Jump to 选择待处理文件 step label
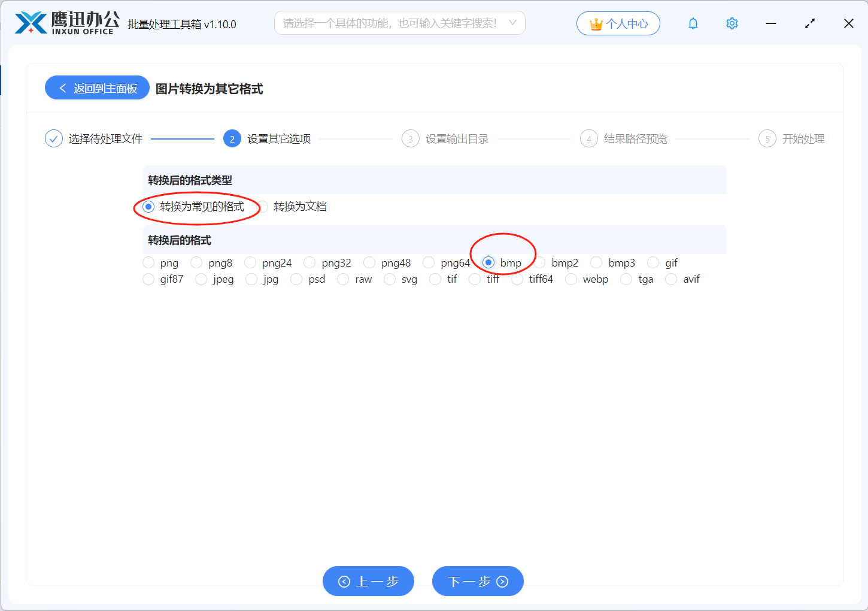The image size is (868, 611). pos(105,139)
